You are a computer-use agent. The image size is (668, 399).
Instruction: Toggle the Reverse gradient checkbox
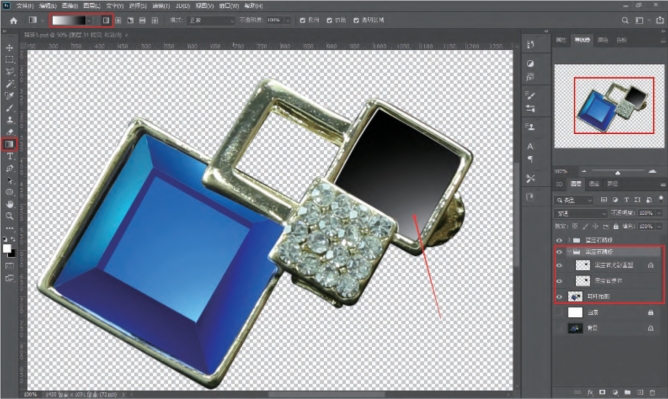(x=302, y=20)
